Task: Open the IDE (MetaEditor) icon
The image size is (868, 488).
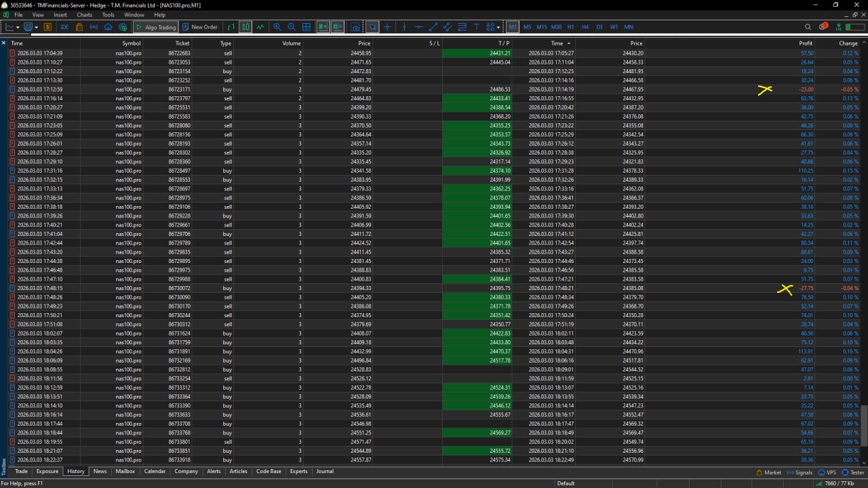Action: tap(64, 27)
